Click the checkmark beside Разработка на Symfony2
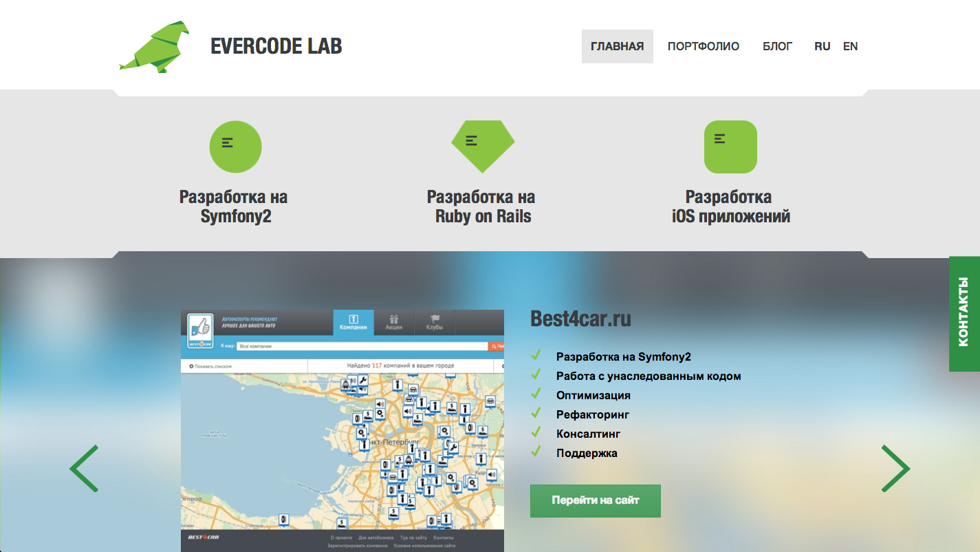 536,356
